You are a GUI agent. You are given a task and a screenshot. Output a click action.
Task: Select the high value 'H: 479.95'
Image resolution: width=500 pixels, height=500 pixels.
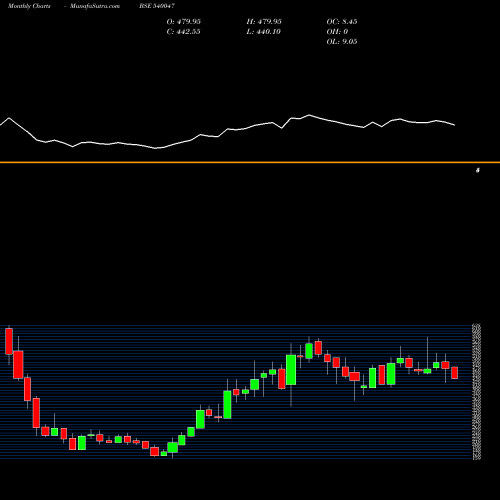(264, 22)
